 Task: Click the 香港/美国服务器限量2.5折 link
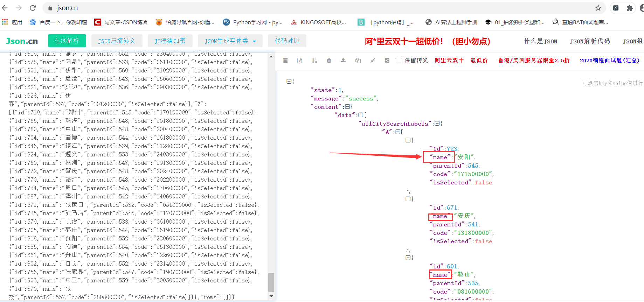pos(534,60)
